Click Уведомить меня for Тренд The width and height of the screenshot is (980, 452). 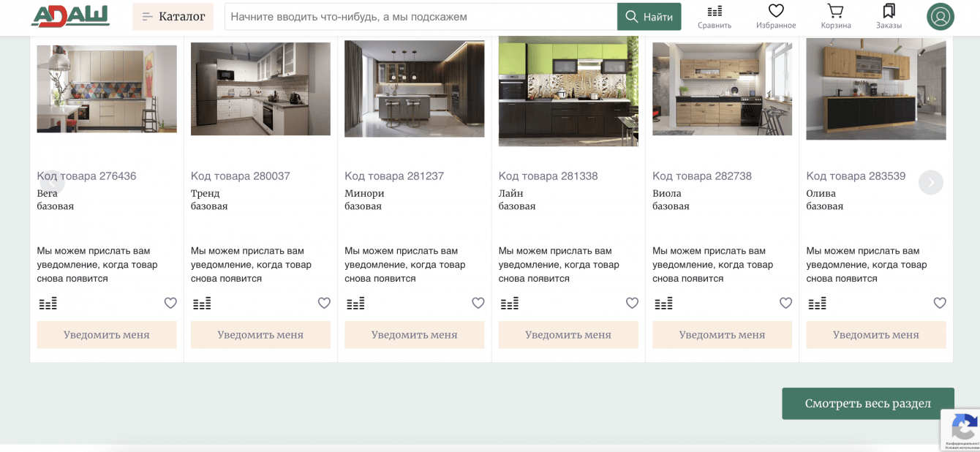click(x=260, y=335)
